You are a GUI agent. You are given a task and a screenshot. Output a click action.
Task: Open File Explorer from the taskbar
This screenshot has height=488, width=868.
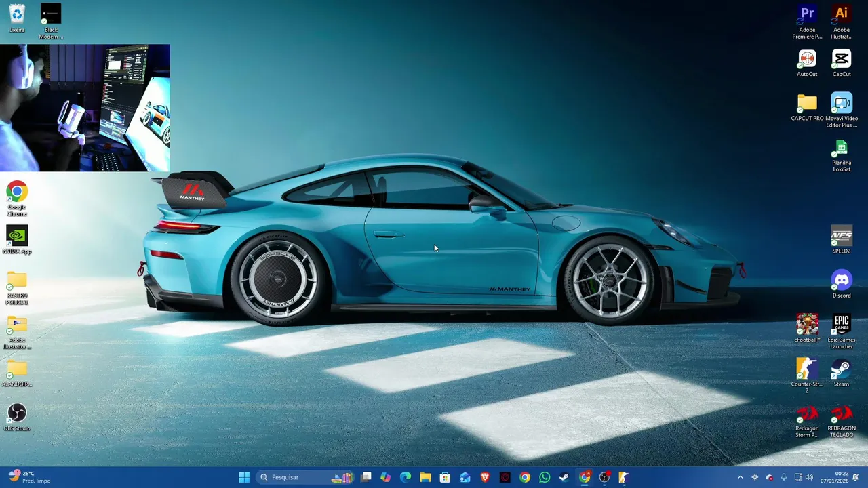point(425,477)
